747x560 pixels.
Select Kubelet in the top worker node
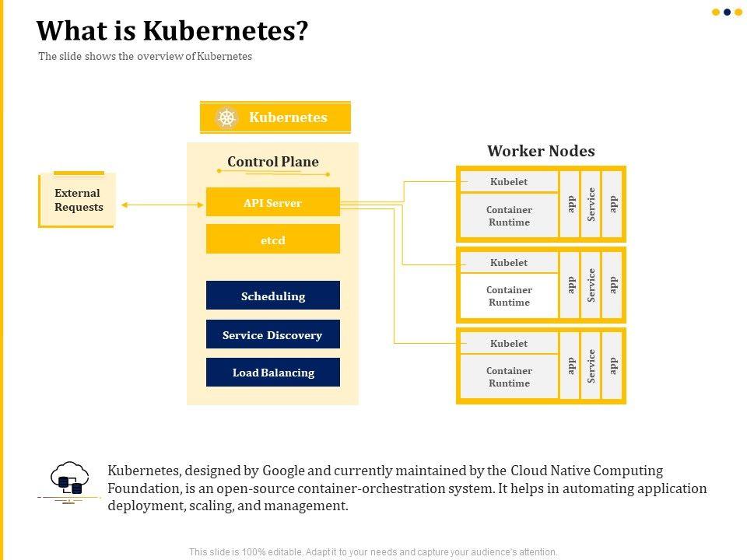point(509,182)
